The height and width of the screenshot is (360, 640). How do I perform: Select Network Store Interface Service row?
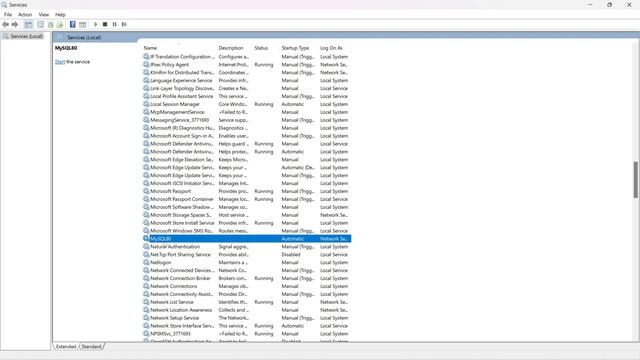click(x=247, y=326)
